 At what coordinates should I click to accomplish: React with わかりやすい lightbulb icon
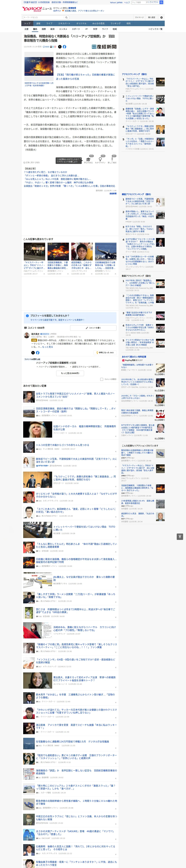[100, 159]
